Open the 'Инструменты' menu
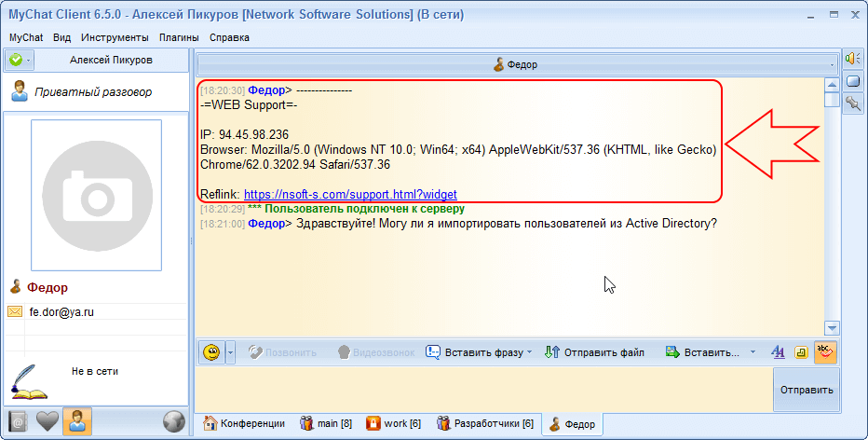Viewport: 868px width, 440px height. point(115,37)
